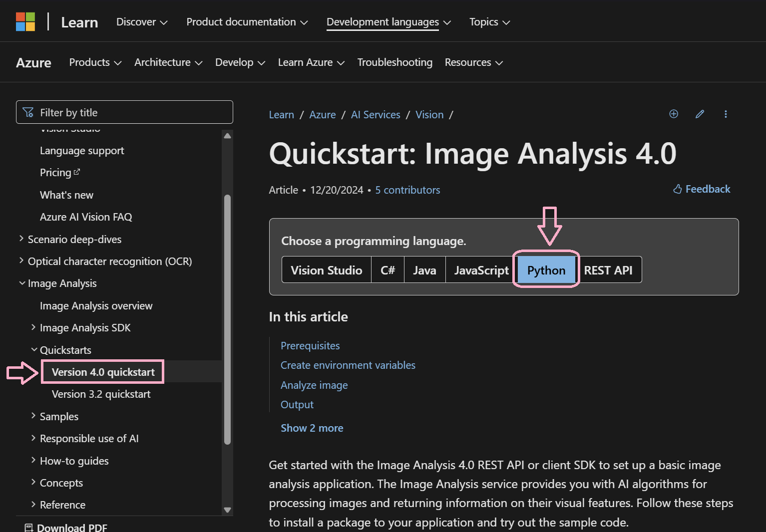Select the C# language tab
766x532 pixels.
(x=387, y=270)
